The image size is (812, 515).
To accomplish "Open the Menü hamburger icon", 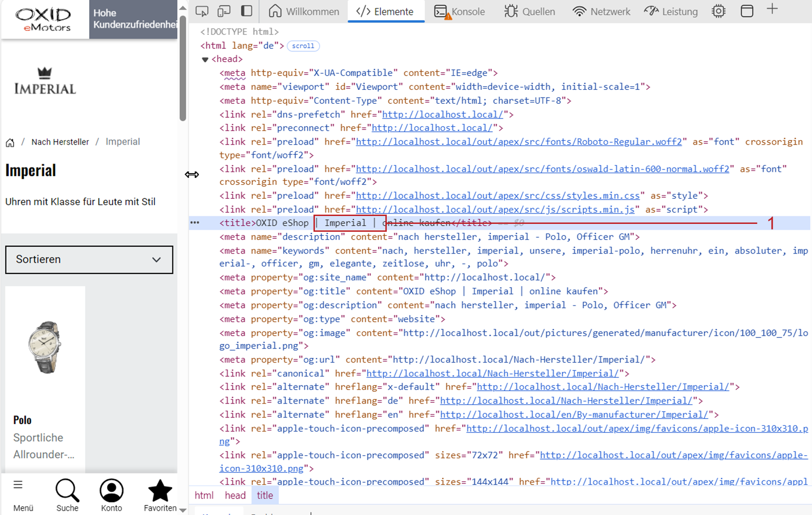I will [x=18, y=485].
